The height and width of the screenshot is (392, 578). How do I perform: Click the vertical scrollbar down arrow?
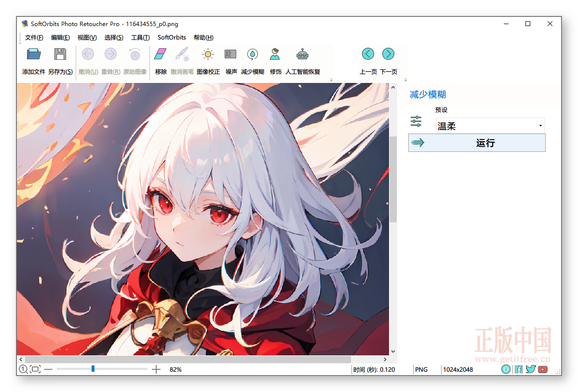click(393, 351)
